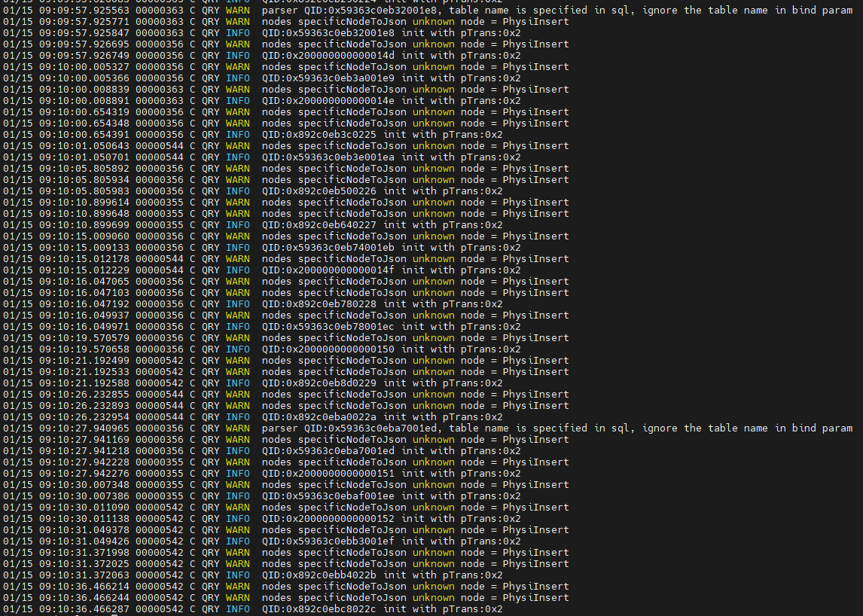Image resolution: width=863 pixels, height=616 pixels.
Task: Select QID:0x892c0eb780228 in the log
Action: pos(320,304)
